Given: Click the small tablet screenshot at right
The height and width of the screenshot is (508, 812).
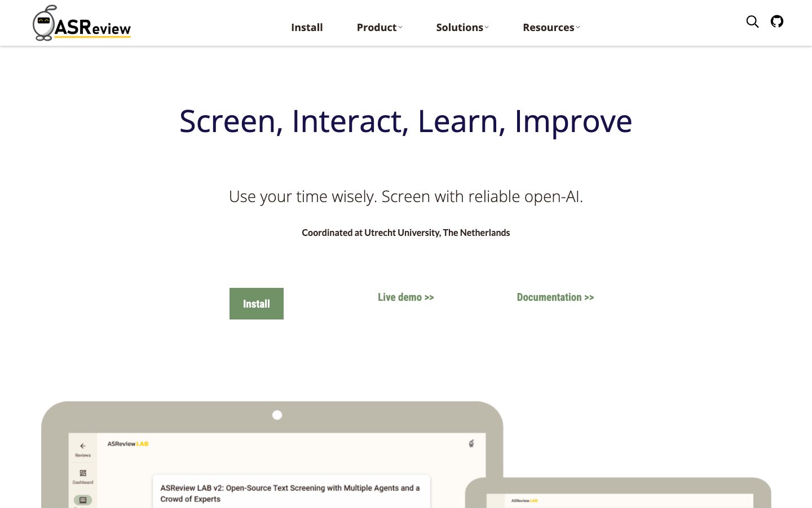Looking at the screenshot, I should coord(618,493).
